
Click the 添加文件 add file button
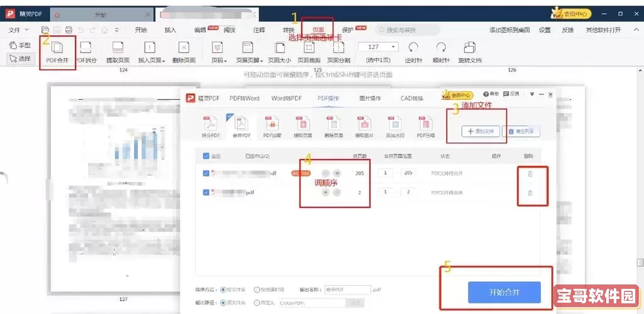[x=480, y=132]
